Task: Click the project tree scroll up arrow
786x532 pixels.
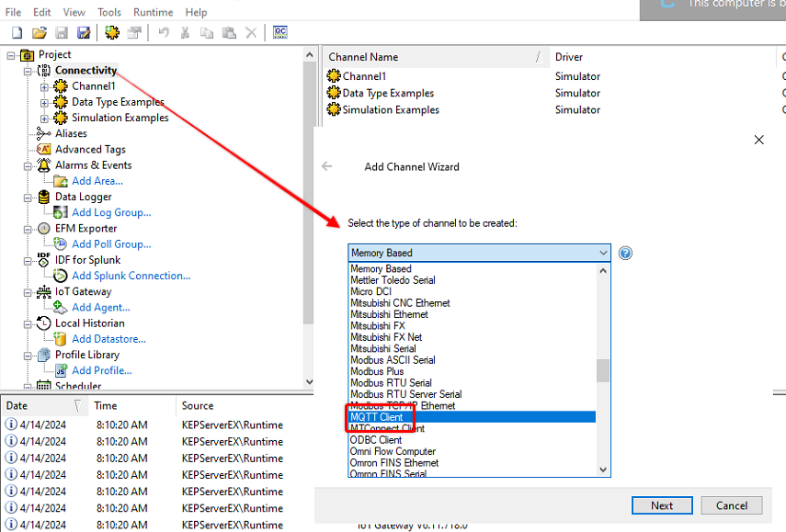Action: pos(309,54)
